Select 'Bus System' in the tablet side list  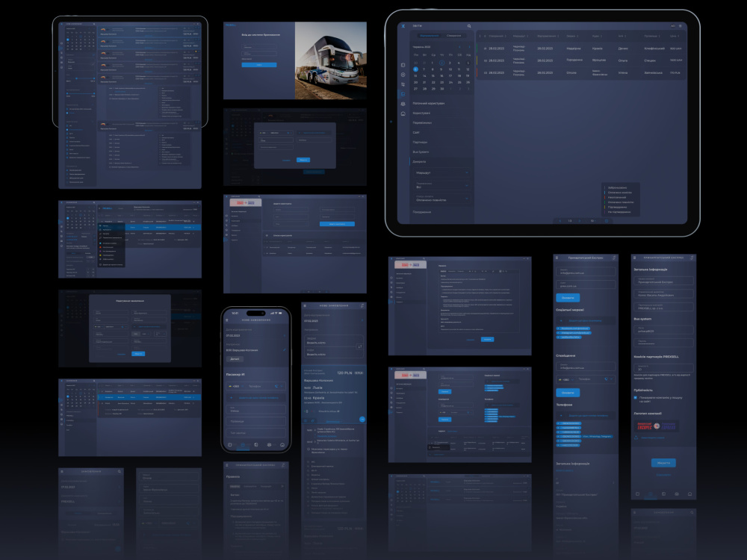tap(421, 152)
